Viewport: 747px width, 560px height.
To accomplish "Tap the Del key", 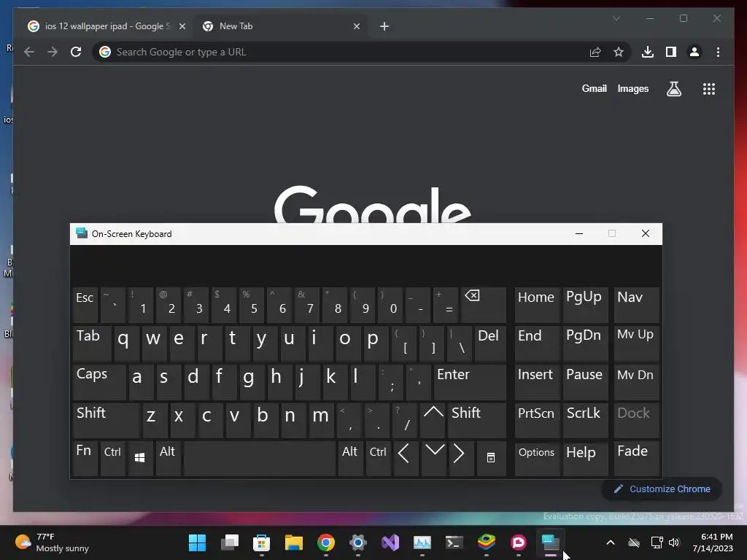I will click(490, 343).
